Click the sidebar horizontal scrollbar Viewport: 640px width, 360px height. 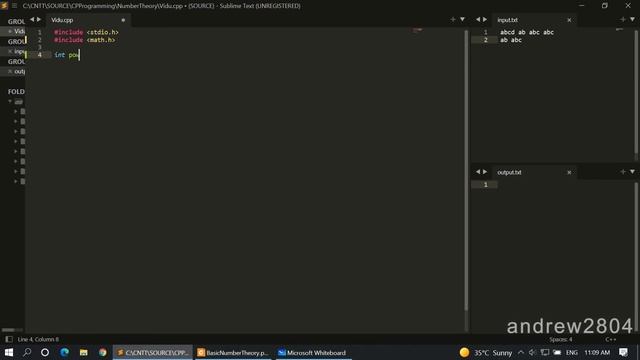9,330
